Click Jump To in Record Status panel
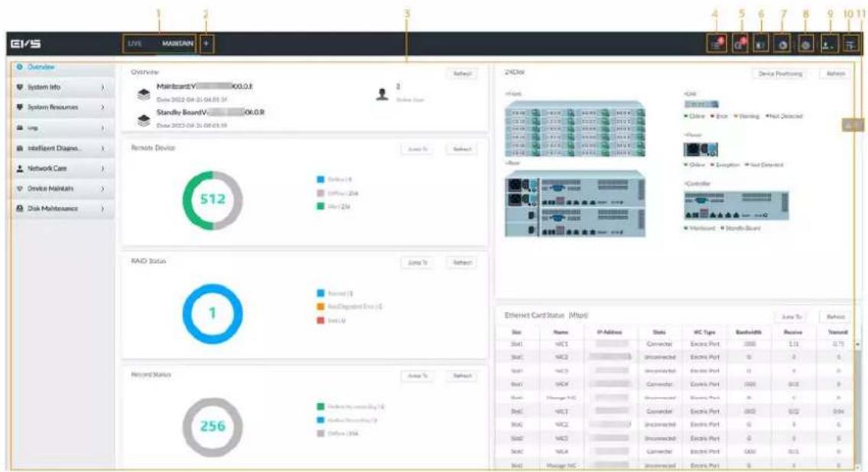The height and width of the screenshot is (472, 868). click(x=418, y=376)
